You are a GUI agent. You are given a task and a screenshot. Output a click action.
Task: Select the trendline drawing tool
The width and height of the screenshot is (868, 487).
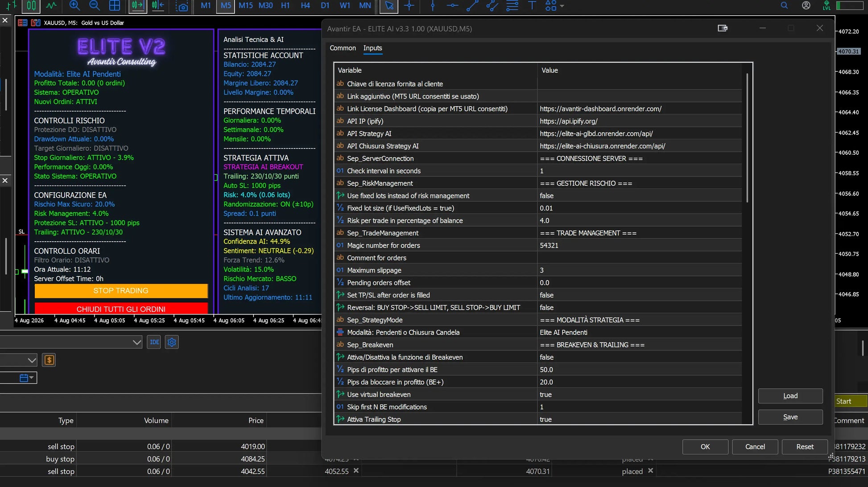[x=472, y=6]
